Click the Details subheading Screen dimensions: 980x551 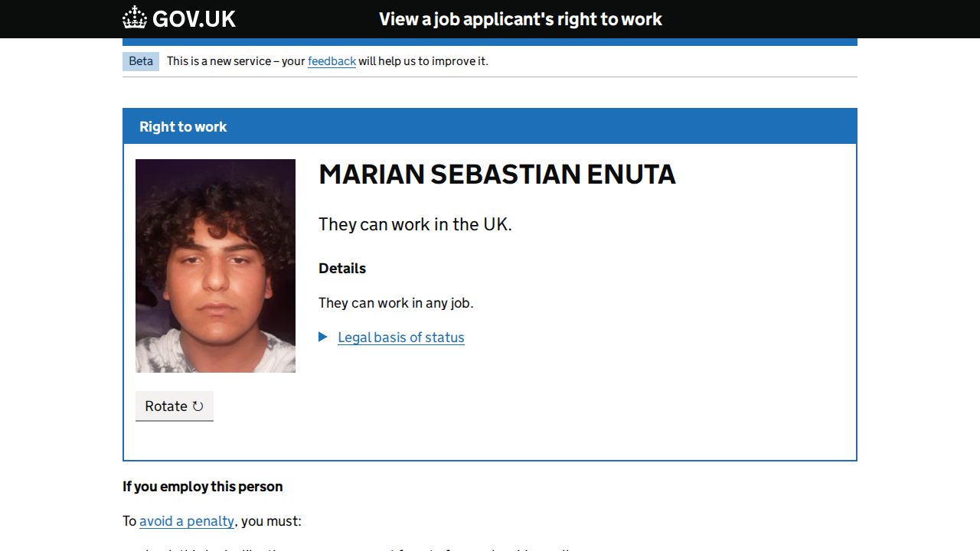pyautogui.click(x=342, y=269)
